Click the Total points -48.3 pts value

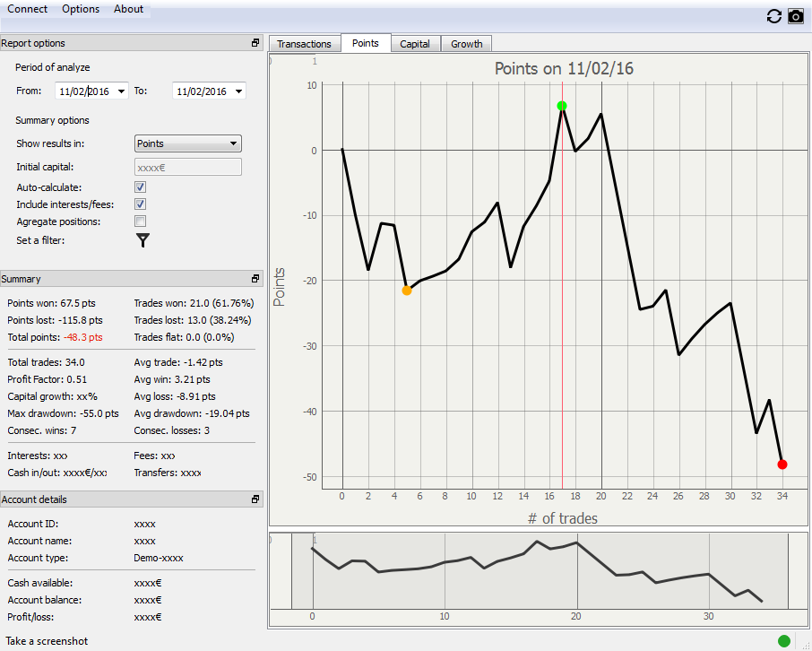82,337
